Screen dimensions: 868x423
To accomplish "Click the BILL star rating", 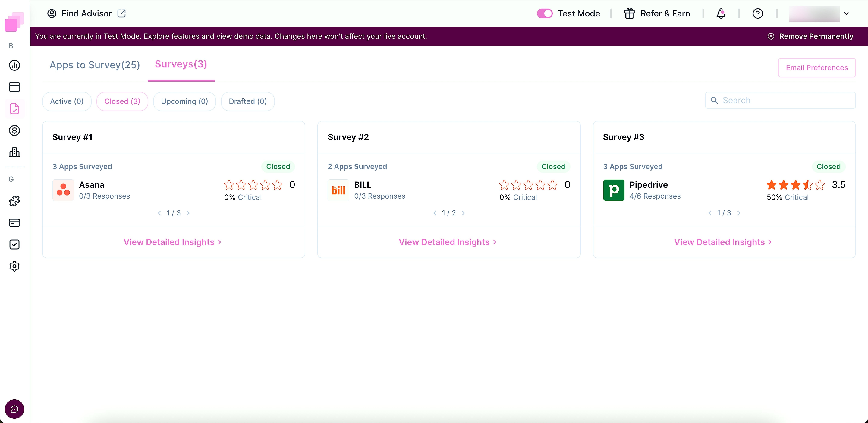I will [x=528, y=185].
